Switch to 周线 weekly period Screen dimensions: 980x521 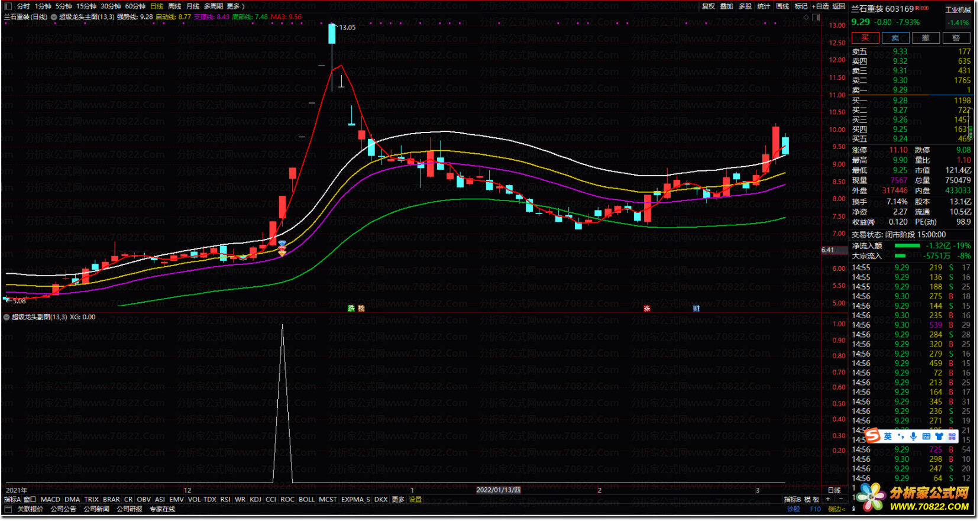coord(175,6)
